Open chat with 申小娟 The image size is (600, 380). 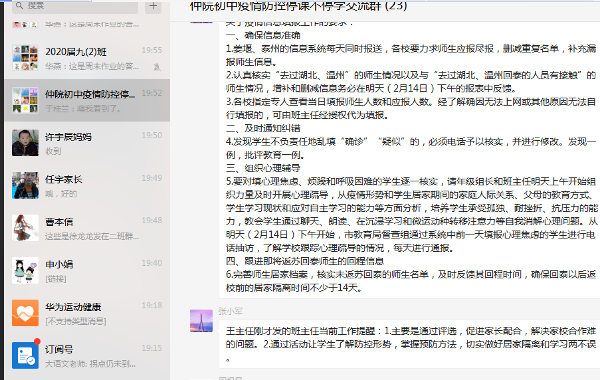point(87,271)
